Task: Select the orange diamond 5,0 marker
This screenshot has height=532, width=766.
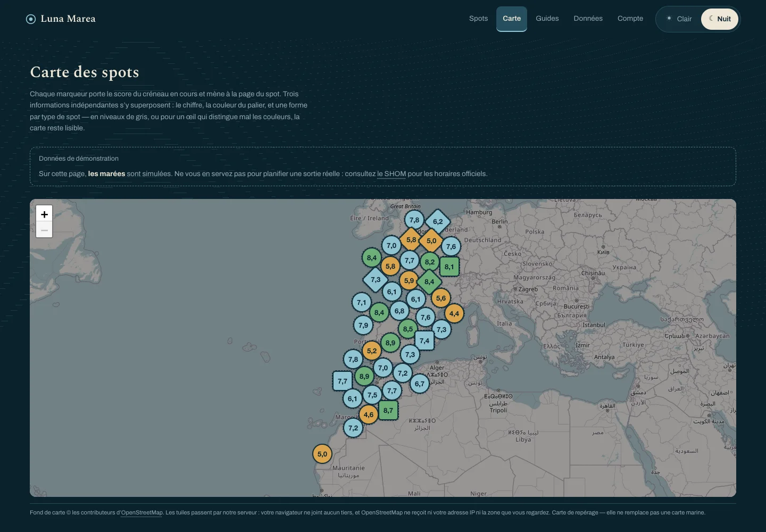Action: pos(431,240)
